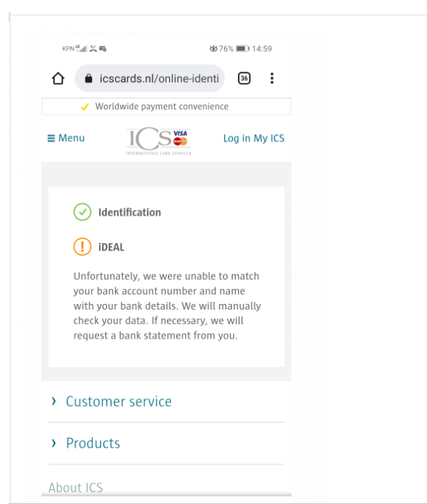Open browser three-dot overflow menu
Image resolution: width=427 pixels, height=504 pixels.
click(272, 78)
